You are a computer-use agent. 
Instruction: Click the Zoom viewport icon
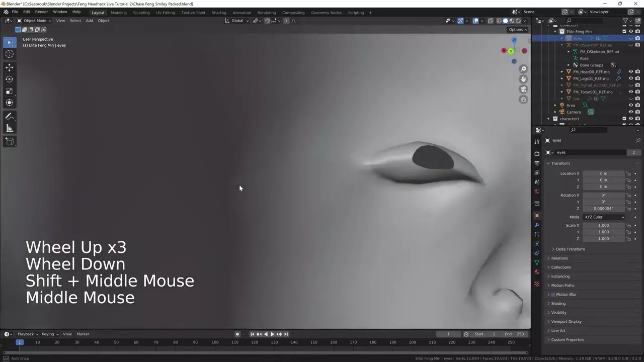click(x=523, y=69)
